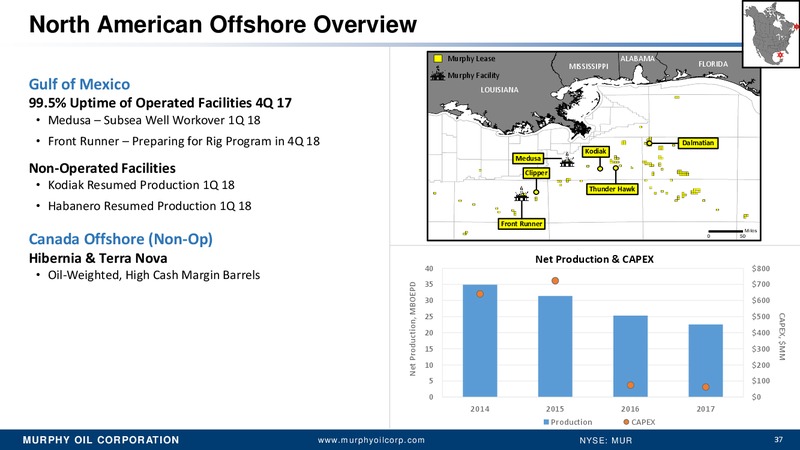
Task: Click the 2017 orange CAPEX dot
Action: coord(706,387)
